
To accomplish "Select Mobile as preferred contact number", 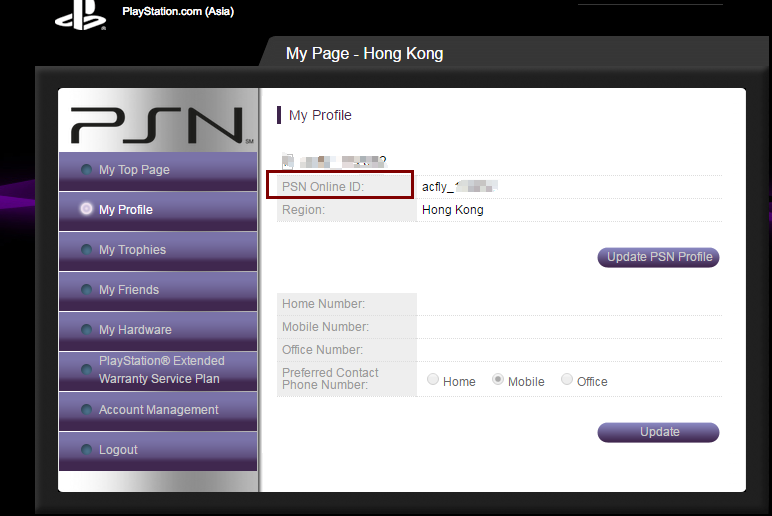I will [498, 379].
